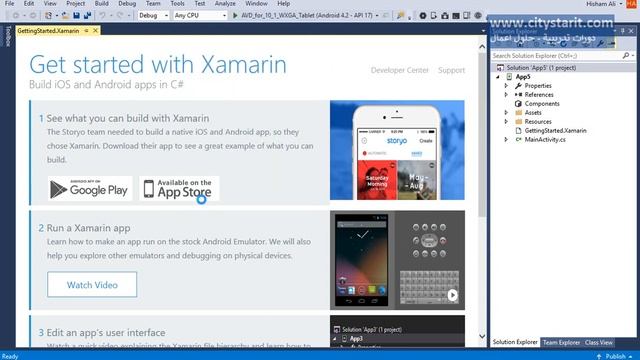
Task: Start debugging with the green play icon
Action: click(235, 16)
